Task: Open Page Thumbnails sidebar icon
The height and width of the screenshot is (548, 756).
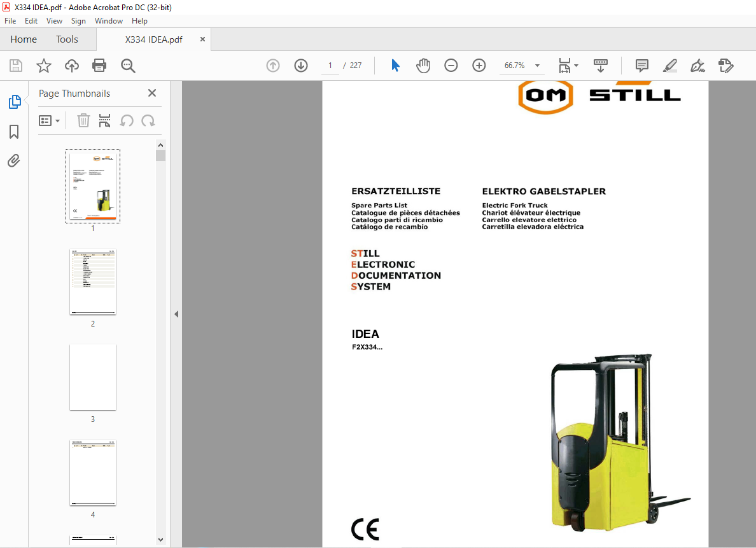Action: (x=15, y=102)
